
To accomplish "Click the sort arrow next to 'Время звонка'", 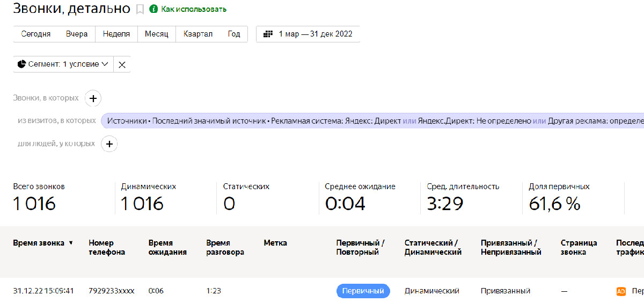I will click(71, 243).
